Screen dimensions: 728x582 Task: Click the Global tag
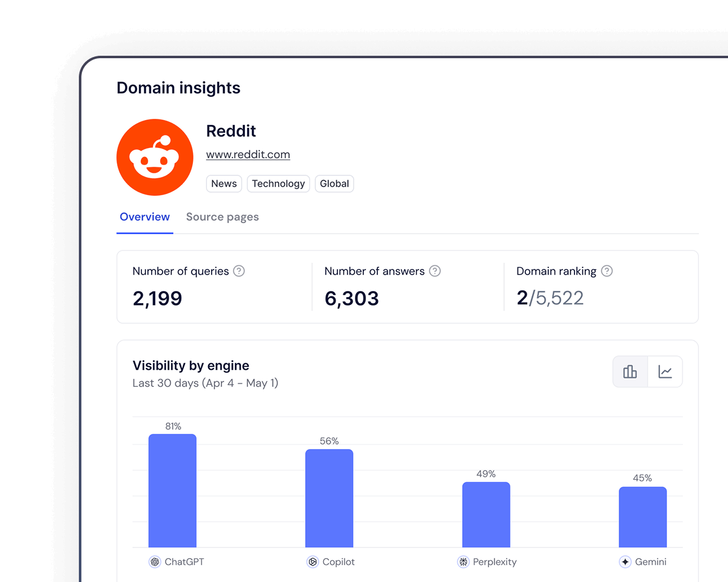[x=334, y=184]
